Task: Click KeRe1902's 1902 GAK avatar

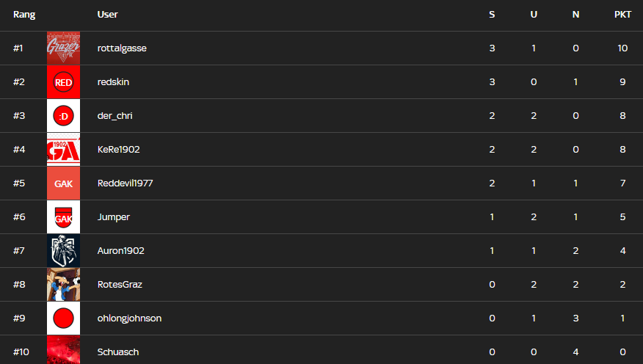Action: (x=63, y=150)
